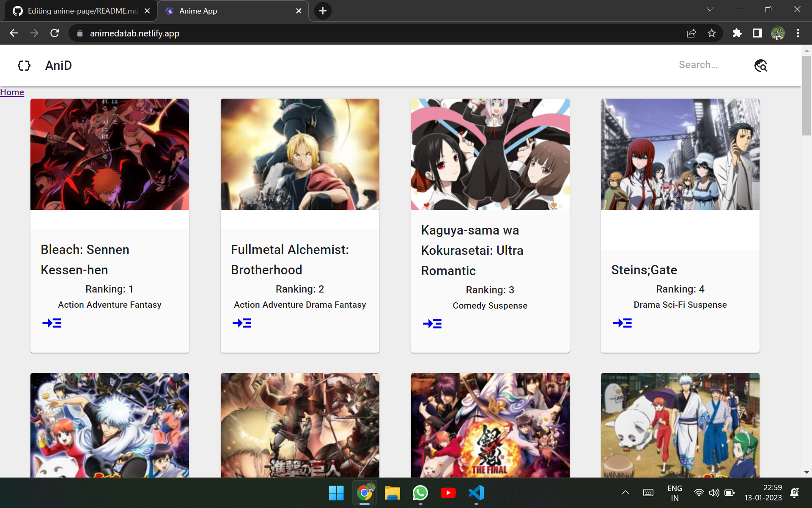Viewport: 812px width, 508px height.
Task: Click the address bar URL animedatab.netlify.app
Action: pos(134,33)
